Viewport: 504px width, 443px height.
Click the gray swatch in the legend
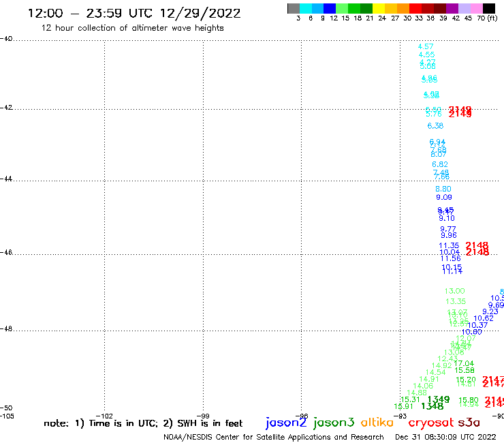294,8
